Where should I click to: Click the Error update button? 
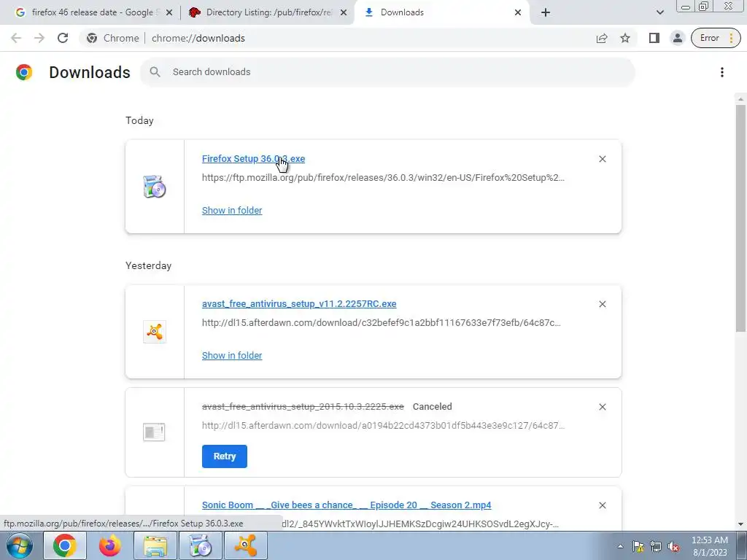click(x=716, y=38)
